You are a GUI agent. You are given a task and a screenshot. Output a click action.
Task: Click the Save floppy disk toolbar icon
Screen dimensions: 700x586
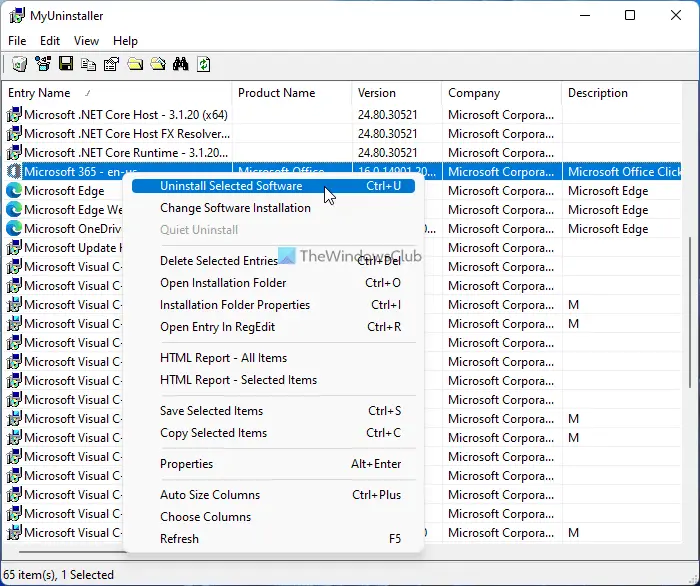66,64
